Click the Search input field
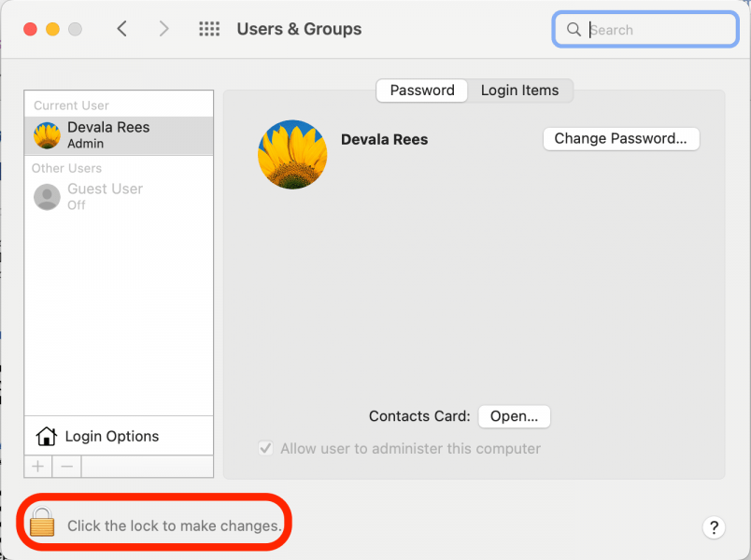 click(645, 30)
